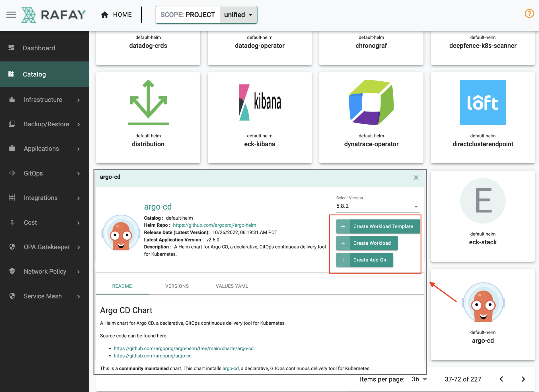Expand the GitOps menu chevron
Screen dimensions: 539x392
coord(79,174)
